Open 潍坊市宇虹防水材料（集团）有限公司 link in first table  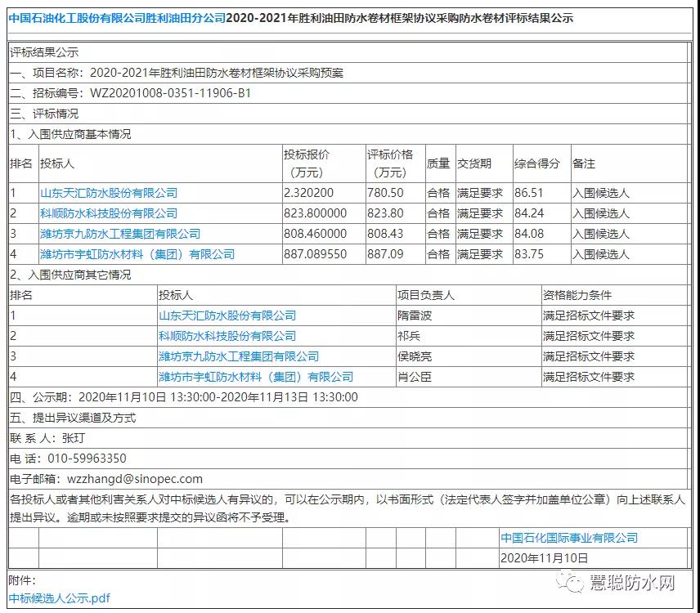[137, 254]
